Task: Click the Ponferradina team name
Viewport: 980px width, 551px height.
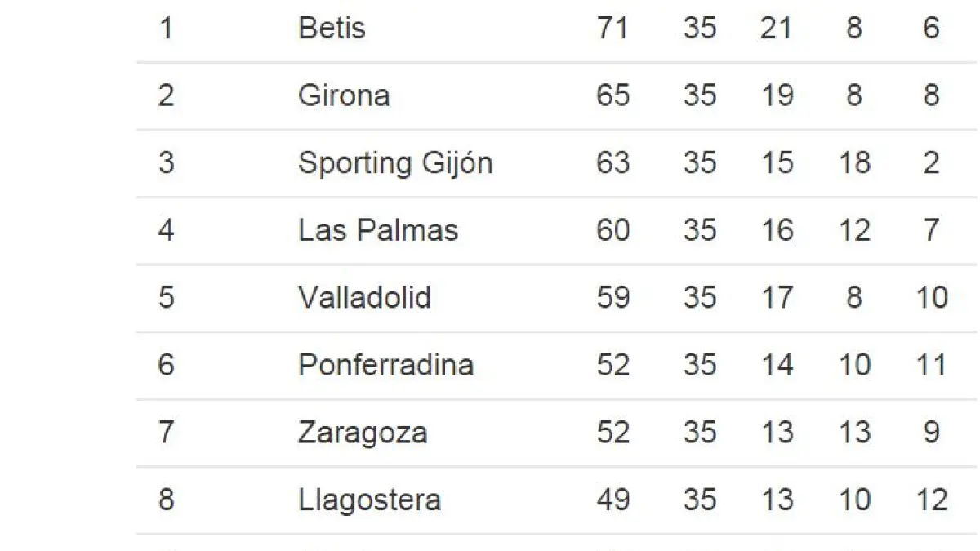Action: click(385, 364)
